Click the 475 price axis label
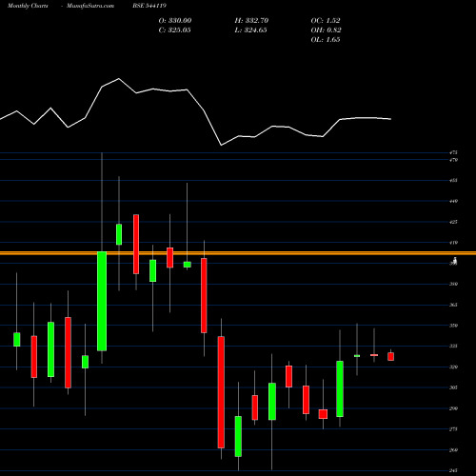 pyautogui.click(x=453, y=152)
